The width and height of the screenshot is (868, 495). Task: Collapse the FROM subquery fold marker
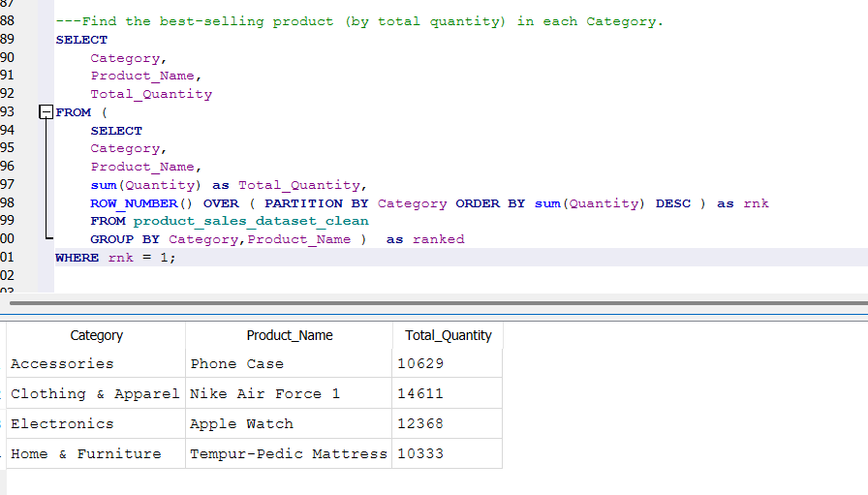tap(46, 112)
